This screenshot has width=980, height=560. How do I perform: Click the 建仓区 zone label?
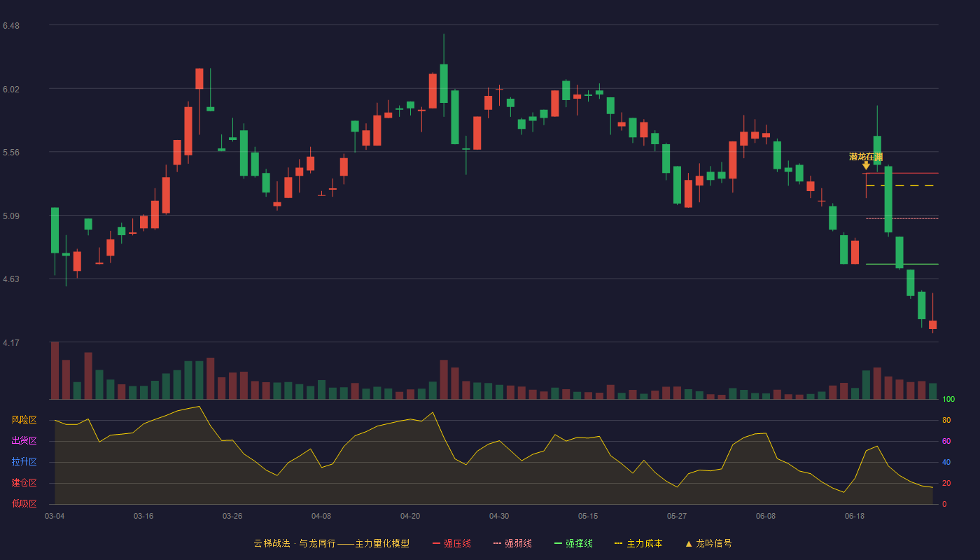point(24,483)
